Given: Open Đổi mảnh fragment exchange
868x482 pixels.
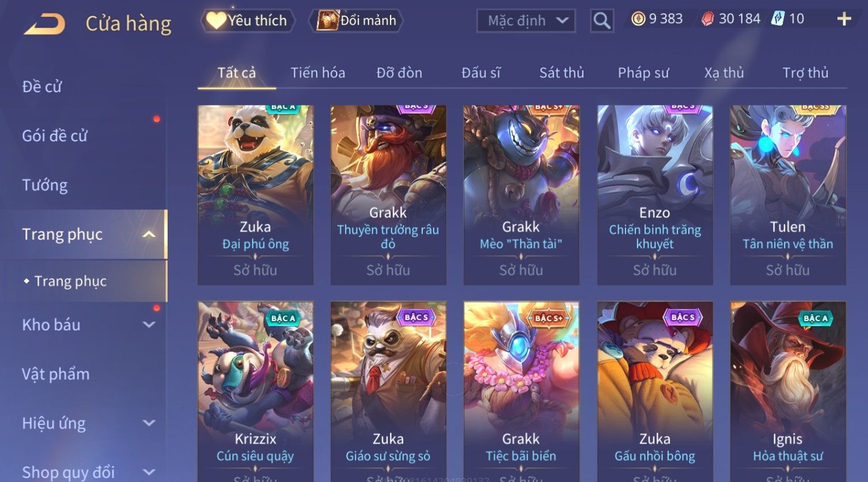Looking at the screenshot, I should [357, 20].
